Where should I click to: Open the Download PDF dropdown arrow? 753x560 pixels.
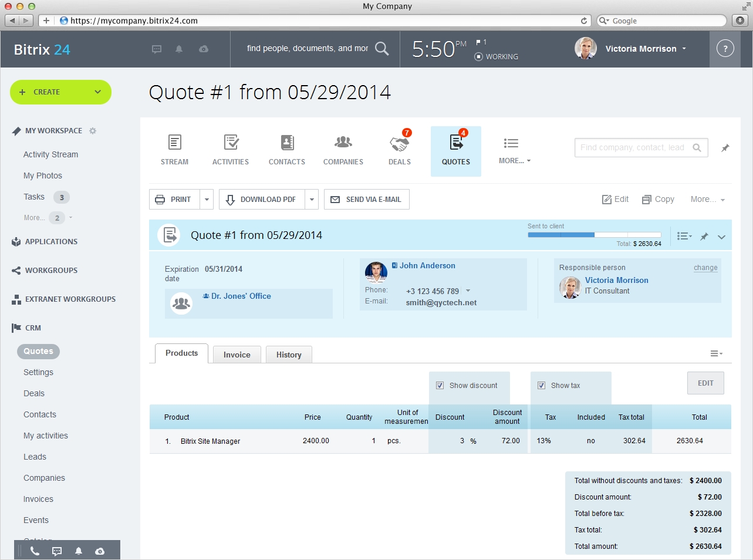[311, 199]
